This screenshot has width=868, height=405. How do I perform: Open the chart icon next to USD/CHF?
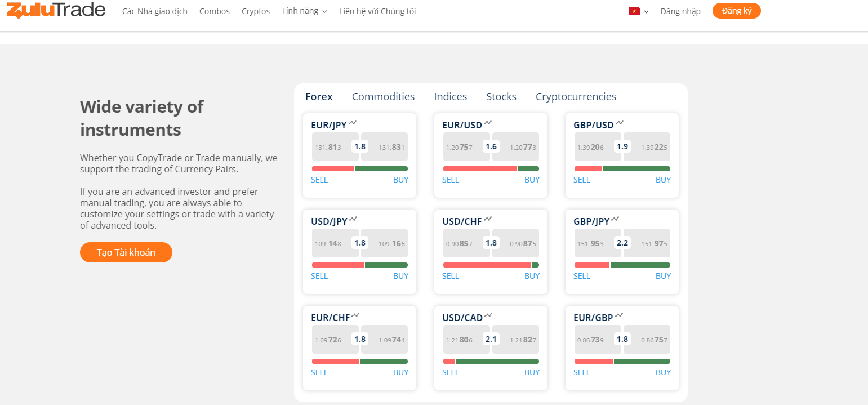click(488, 219)
